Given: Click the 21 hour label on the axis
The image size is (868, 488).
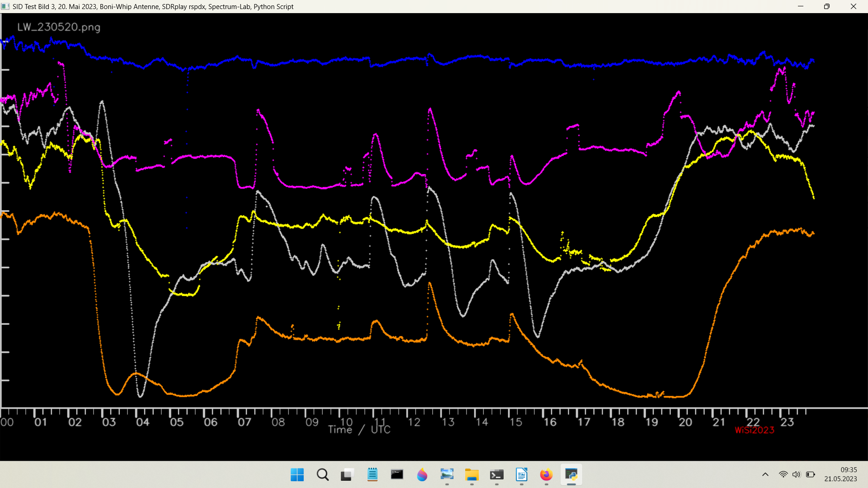Looking at the screenshot, I should pyautogui.click(x=719, y=422).
